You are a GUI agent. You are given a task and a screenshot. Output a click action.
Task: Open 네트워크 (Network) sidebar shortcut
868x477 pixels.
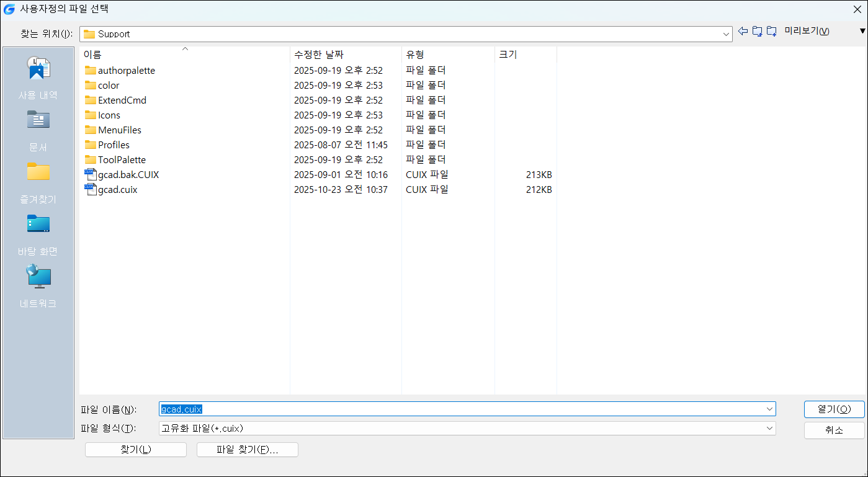pos(38,286)
